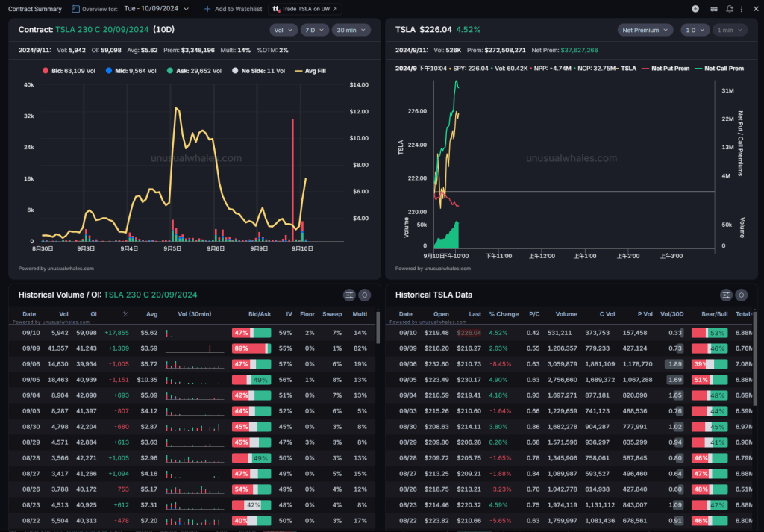The width and height of the screenshot is (764, 532).
Task: Click expand arrows icon on Historical Volume panel
Action: click(365, 295)
